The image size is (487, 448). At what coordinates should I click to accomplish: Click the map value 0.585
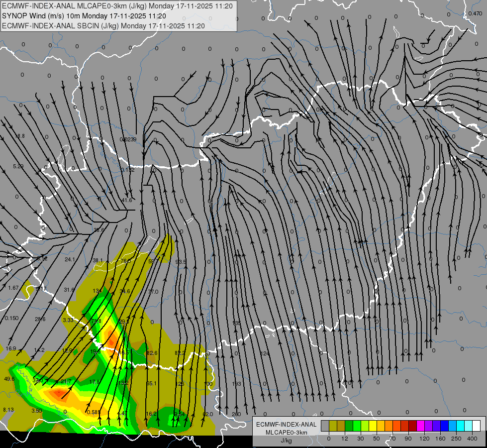coord(94,412)
